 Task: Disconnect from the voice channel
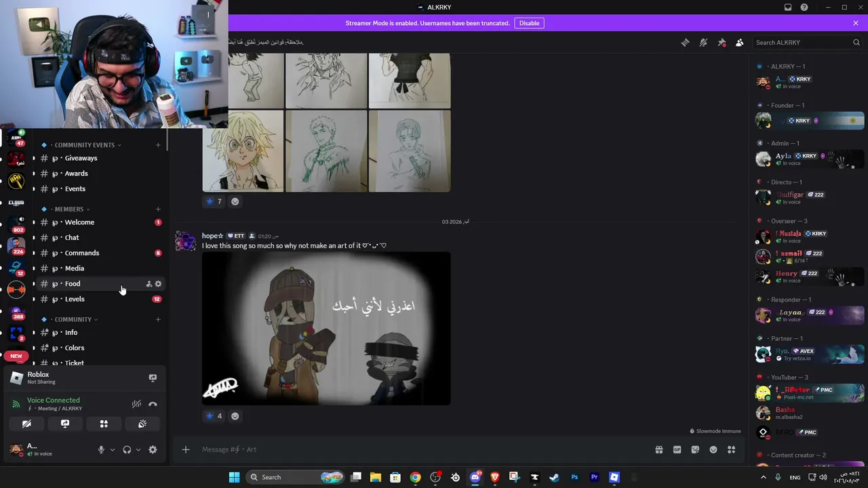click(153, 404)
